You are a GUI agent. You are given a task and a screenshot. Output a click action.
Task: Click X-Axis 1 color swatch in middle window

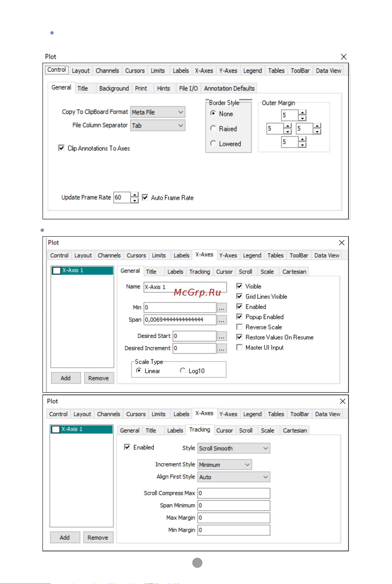click(56, 271)
